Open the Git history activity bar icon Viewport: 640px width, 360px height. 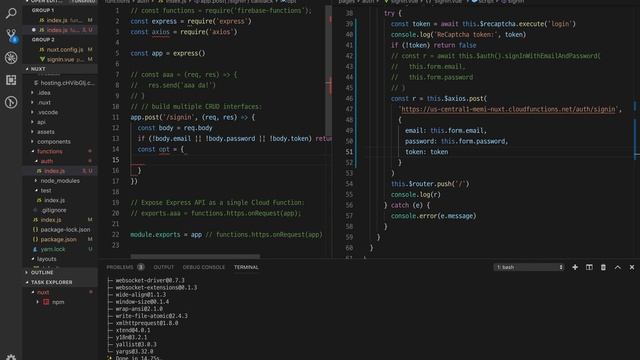click(x=11, y=102)
